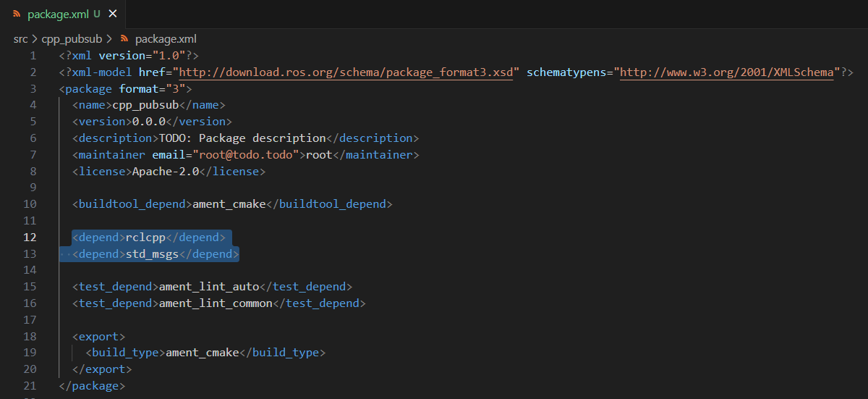Click line number 18 in the gutter
Viewport: 868px width, 399px height.
30,337
